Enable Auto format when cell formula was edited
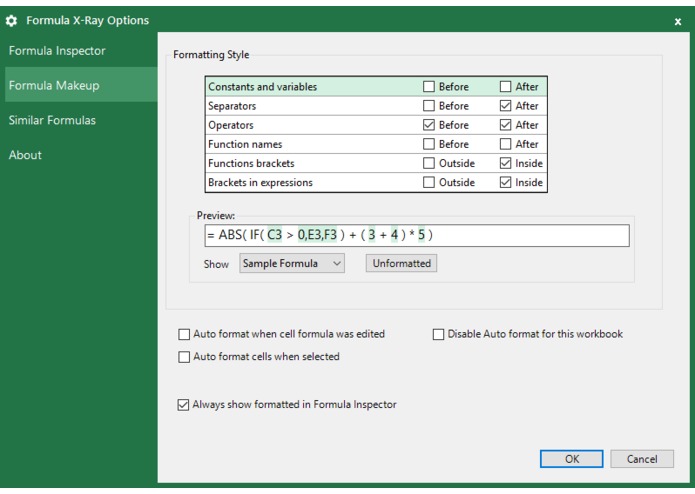The width and height of the screenshot is (695, 494). point(184,334)
